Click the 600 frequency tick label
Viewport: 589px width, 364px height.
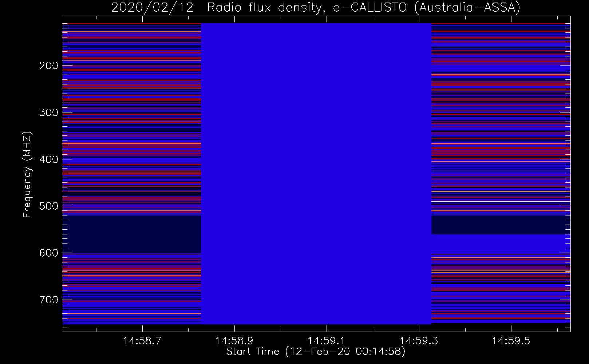point(49,253)
